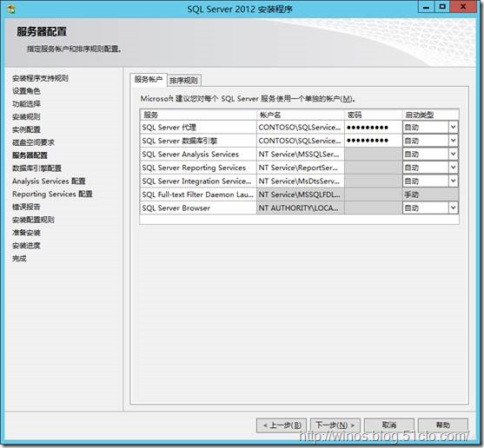Open startup type dropdown for SQL Server 数据库引擎
This screenshot has height=448, width=484.
click(x=453, y=141)
